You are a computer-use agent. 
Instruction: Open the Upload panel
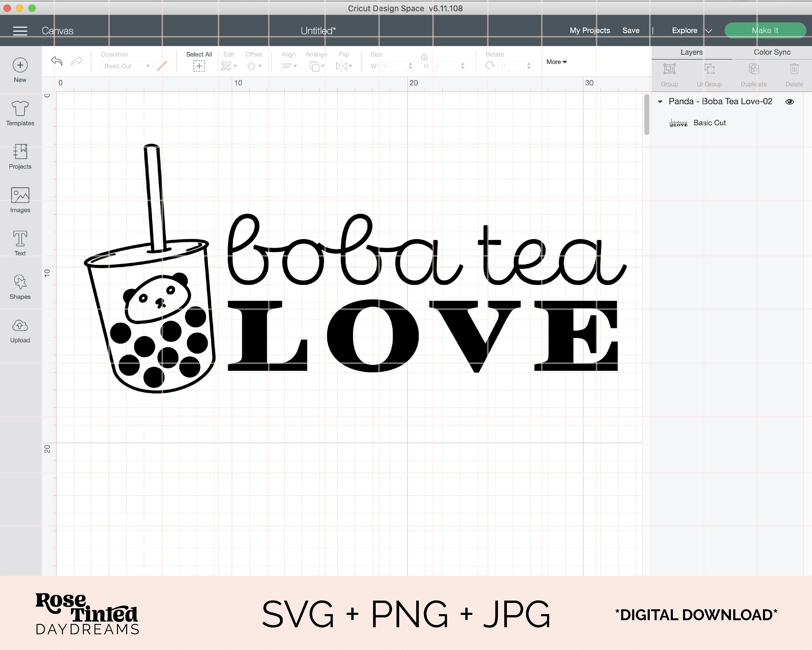[x=20, y=330]
